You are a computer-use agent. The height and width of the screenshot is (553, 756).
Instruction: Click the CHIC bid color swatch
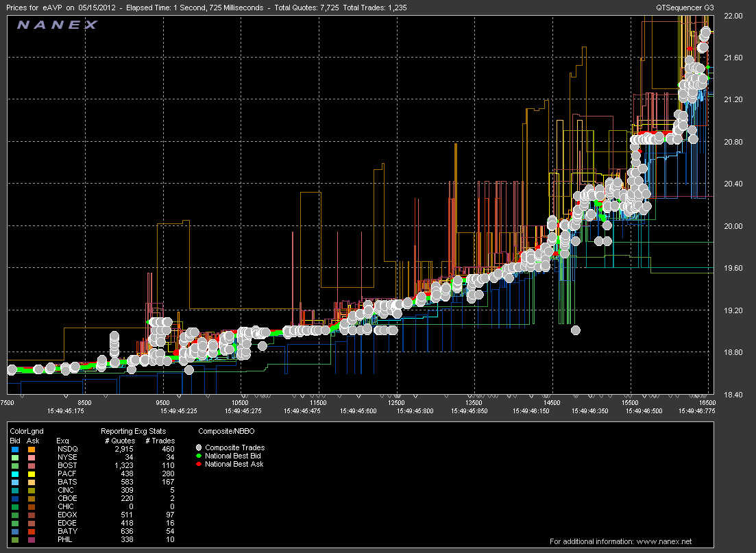[x=15, y=506]
